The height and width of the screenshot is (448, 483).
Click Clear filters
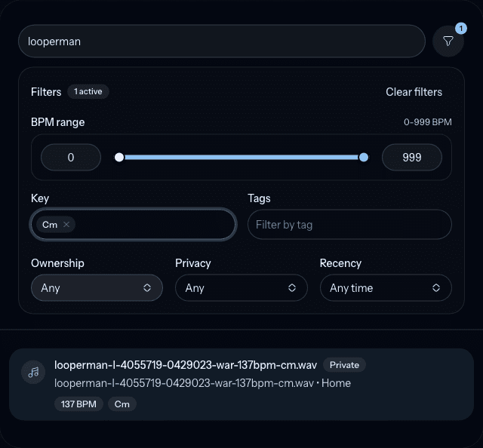coord(414,92)
